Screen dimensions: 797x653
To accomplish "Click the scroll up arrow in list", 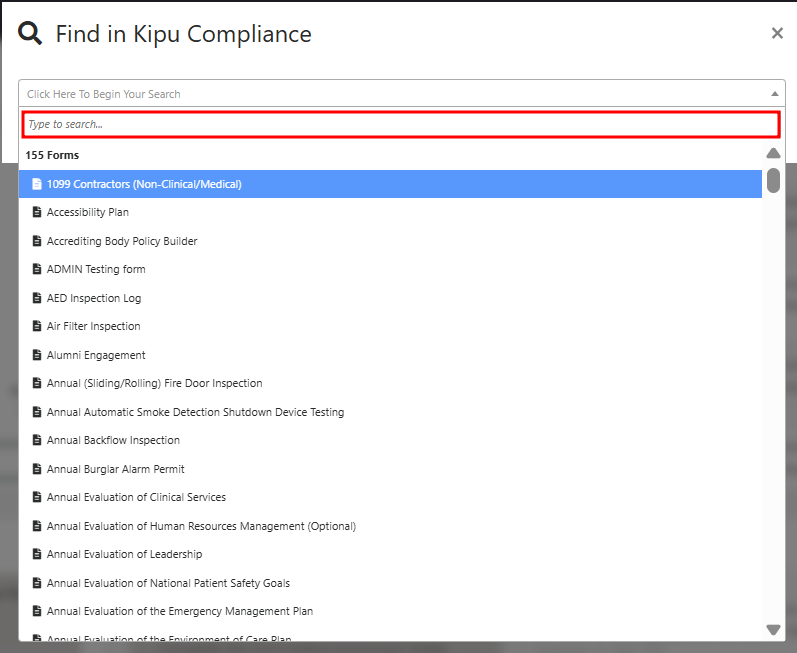I will pos(773,154).
